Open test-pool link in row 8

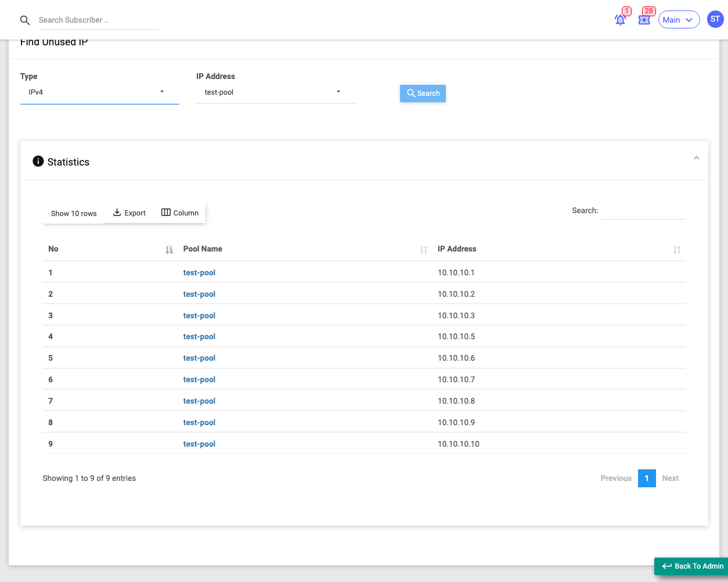click(199, 422)
